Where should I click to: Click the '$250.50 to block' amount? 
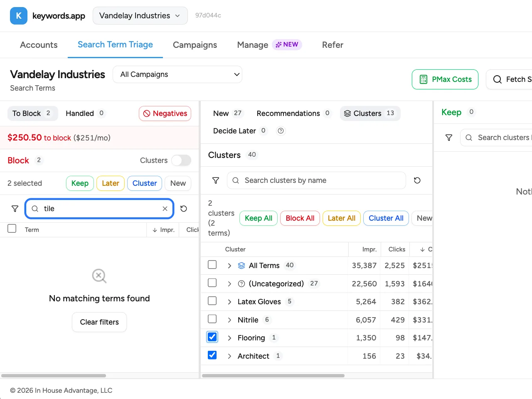tap(39, 138)
